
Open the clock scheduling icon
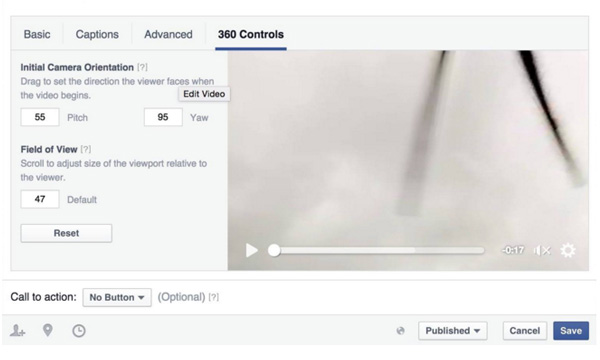pyautogui.click(x=79, y=331)
